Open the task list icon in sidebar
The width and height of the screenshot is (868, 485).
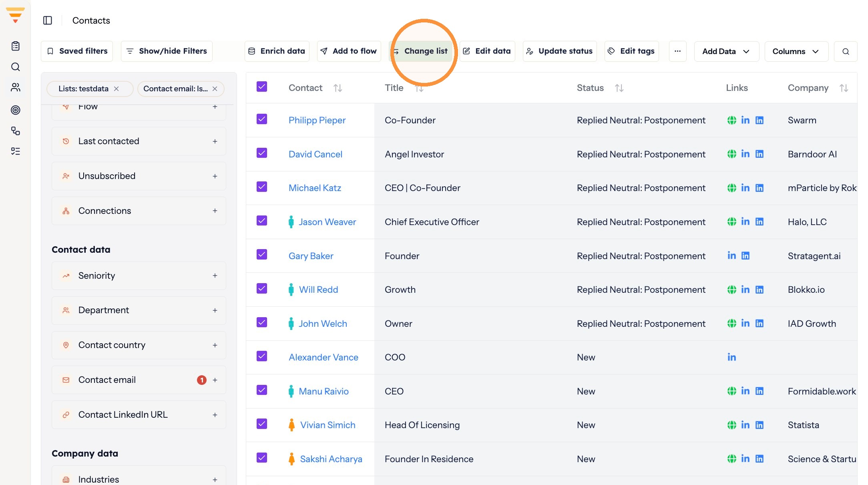tap(16, 151)
